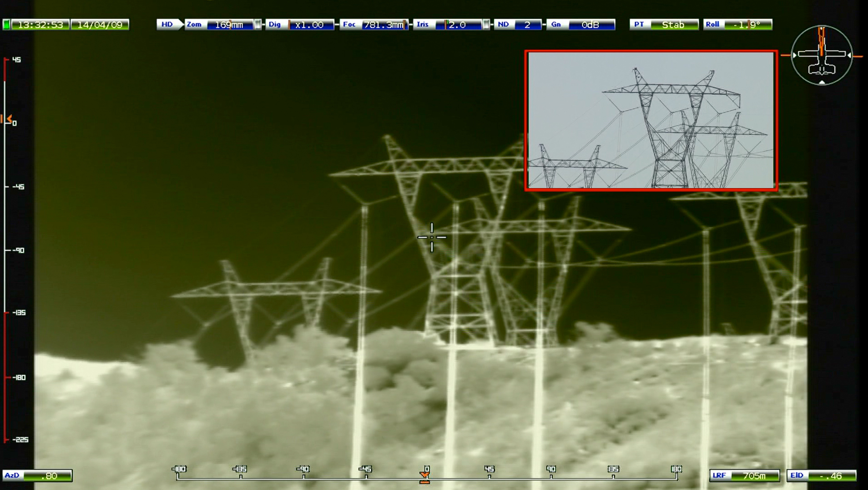
Task: Click the green recording status indicator
Action: (6, 25)
